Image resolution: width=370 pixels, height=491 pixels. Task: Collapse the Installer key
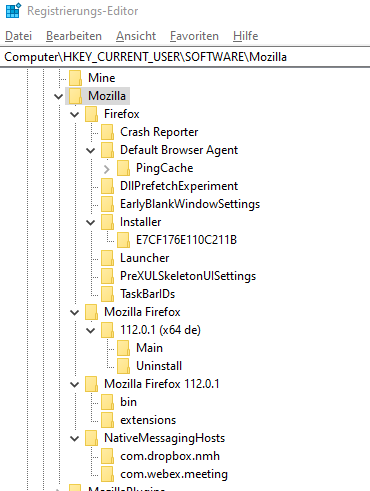pos(90,223)
